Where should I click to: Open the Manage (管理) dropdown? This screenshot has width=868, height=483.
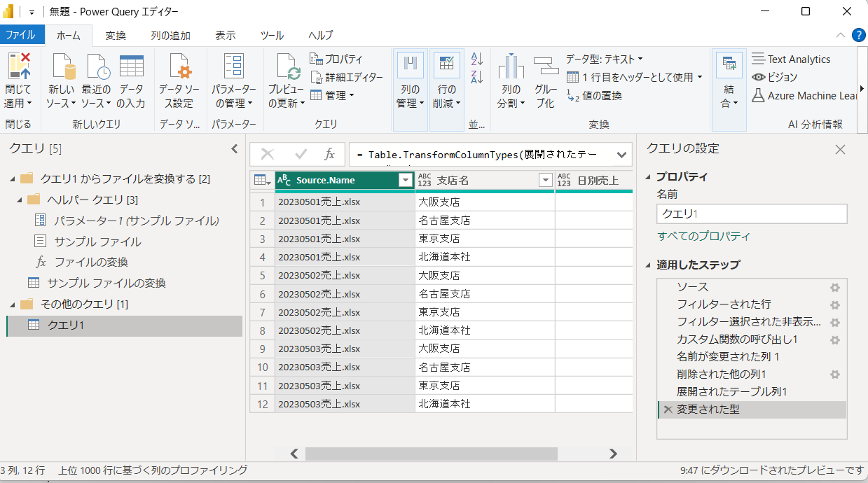pos(332,94)
